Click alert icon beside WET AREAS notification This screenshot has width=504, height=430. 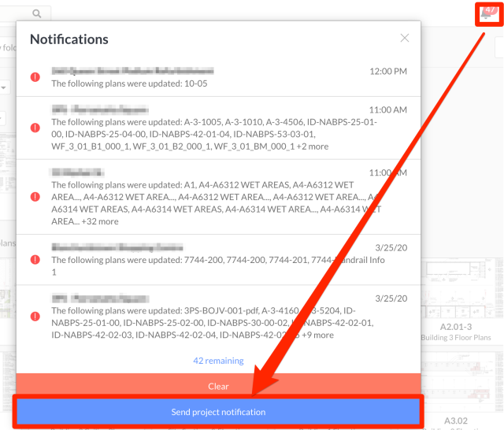click(35, 197)
